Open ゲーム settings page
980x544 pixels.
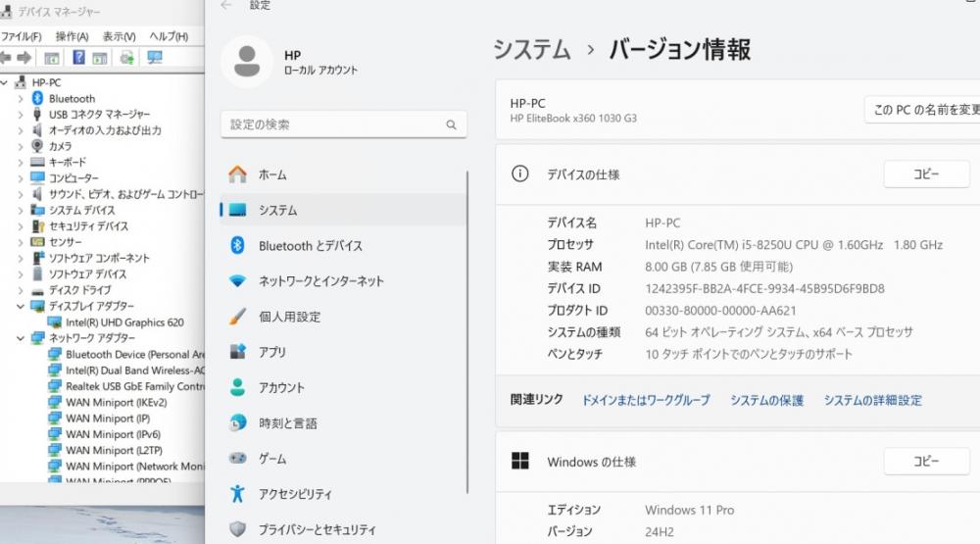(342, 459)
